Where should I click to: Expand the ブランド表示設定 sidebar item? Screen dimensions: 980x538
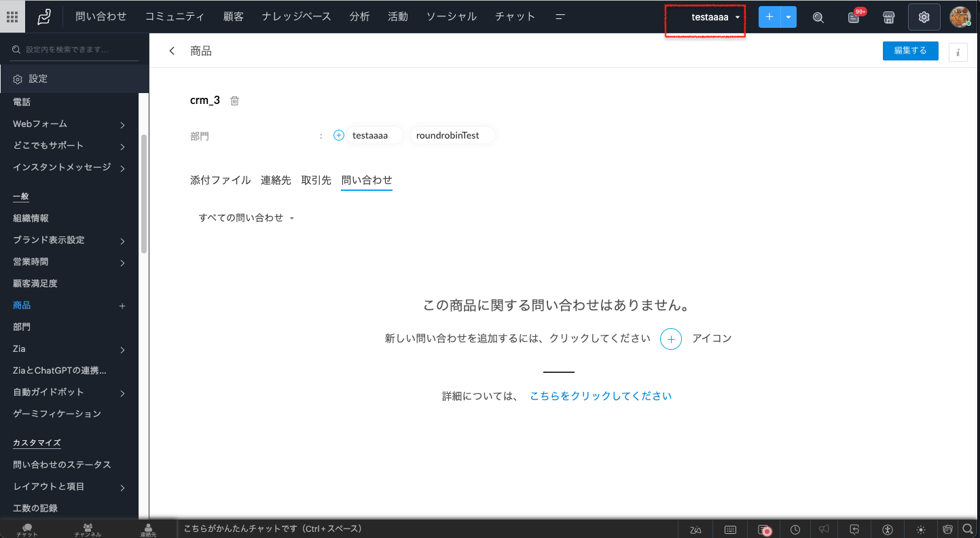click(x=122, y=240)
